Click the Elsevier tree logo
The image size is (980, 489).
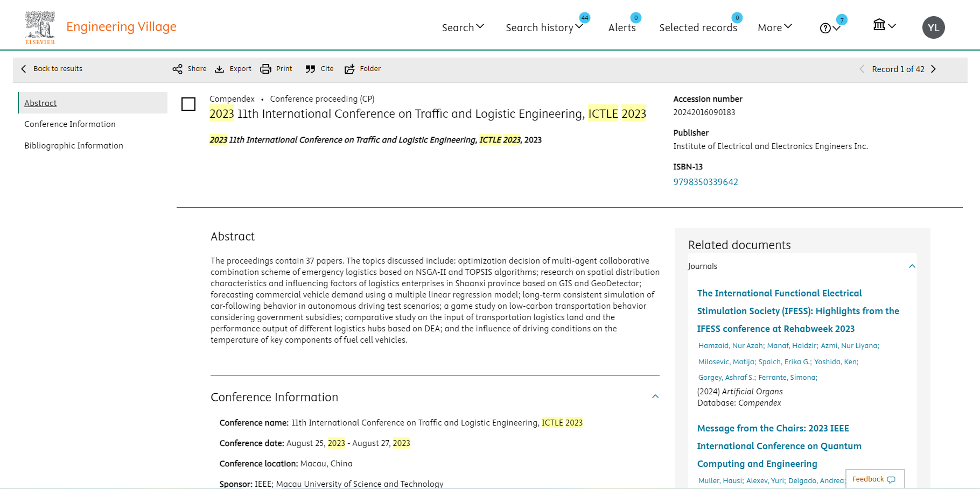40,27
